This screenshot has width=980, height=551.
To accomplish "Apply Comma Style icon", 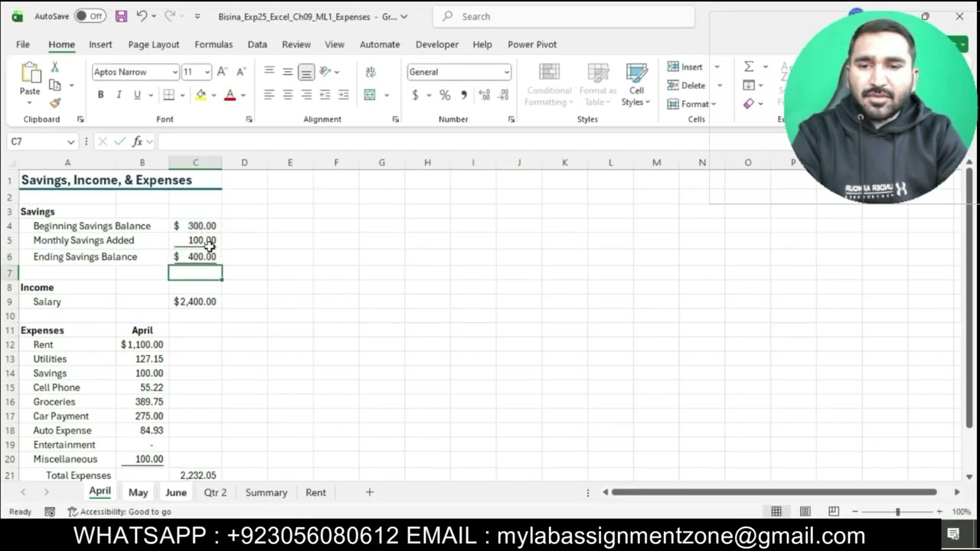I will 464,95.
